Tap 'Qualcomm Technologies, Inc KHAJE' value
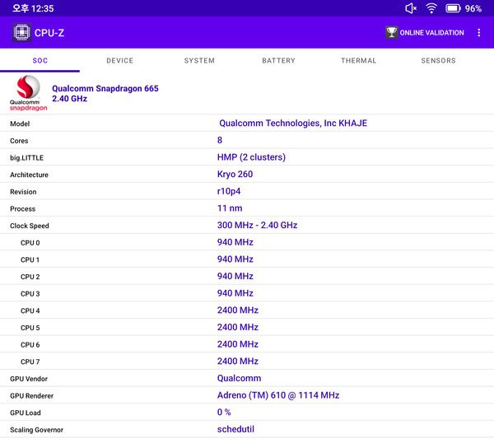494x448 pixels. click(x=293, y=124)
